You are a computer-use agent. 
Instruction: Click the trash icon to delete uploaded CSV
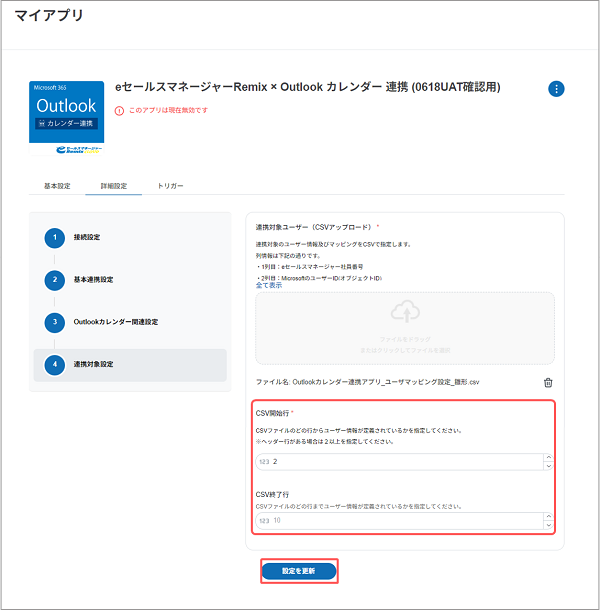tap(547, 382)
